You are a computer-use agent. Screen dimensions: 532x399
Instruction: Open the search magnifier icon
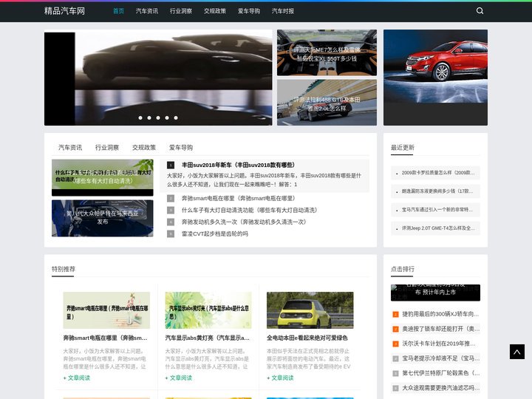click(480, 11)
